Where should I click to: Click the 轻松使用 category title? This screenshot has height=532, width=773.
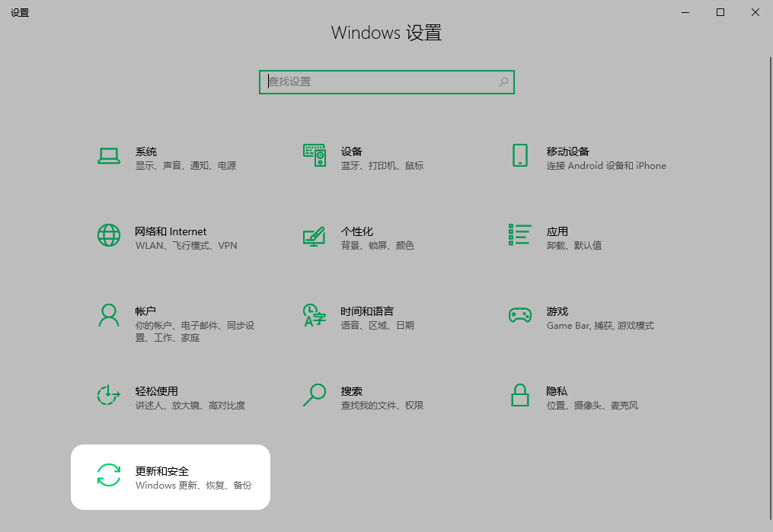point(157,391)
